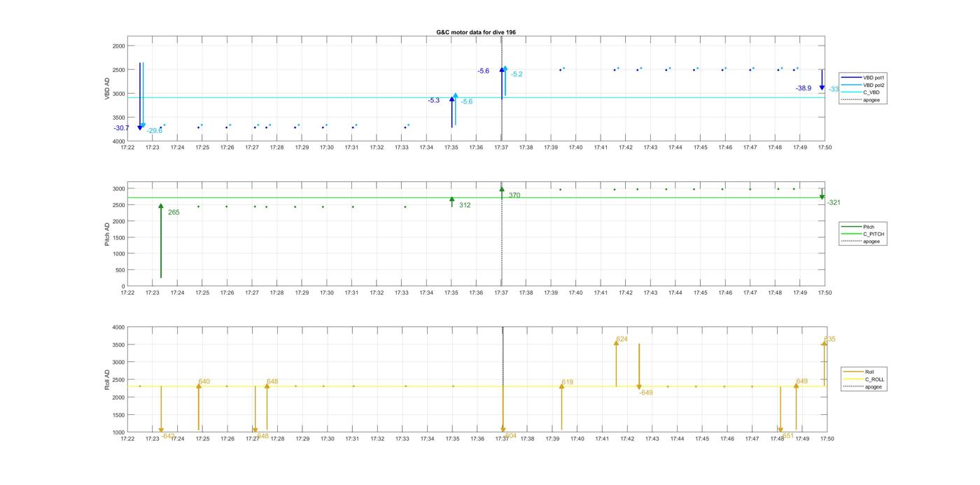
Task: Click the positive "649" roll data label
Action: (801, 382)
